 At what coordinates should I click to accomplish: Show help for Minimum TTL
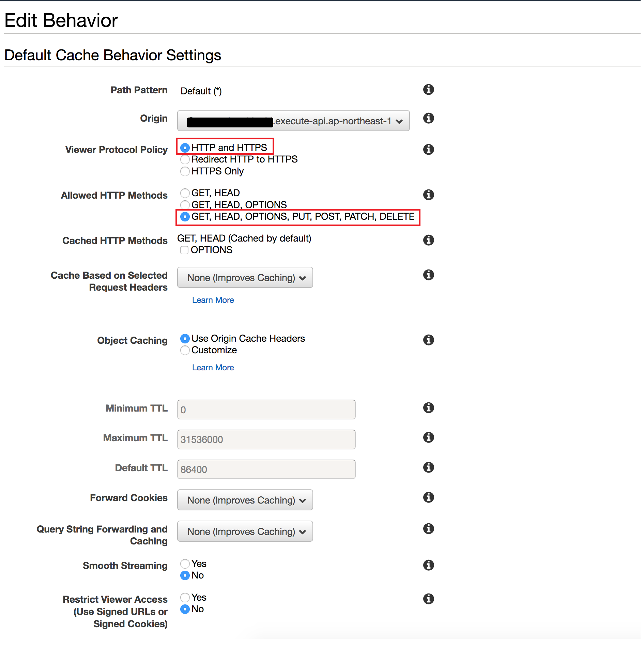[x=428, y=407]
